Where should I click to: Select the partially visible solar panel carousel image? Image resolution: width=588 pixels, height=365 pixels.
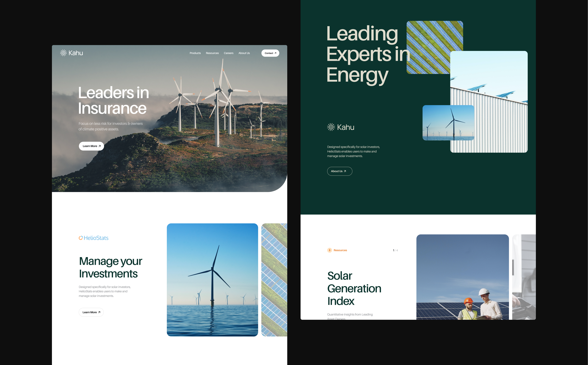tap(274, 280)
